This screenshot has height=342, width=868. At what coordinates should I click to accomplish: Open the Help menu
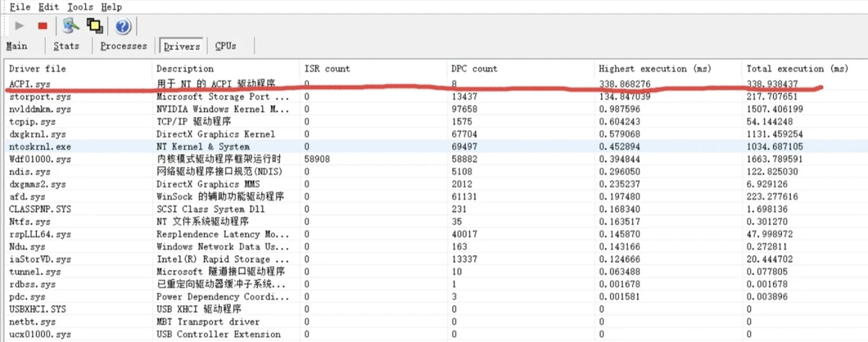click(x=111, y=7)
